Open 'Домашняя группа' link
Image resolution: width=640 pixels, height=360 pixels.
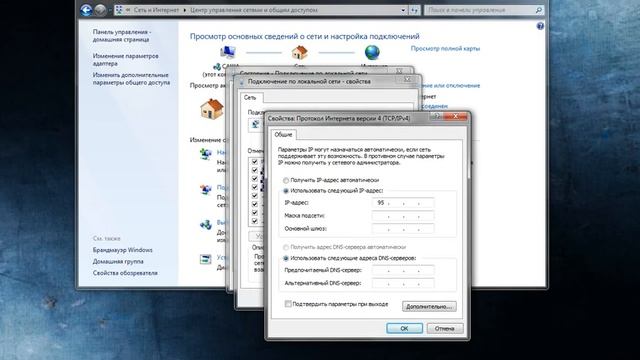[x=118, y=261]
